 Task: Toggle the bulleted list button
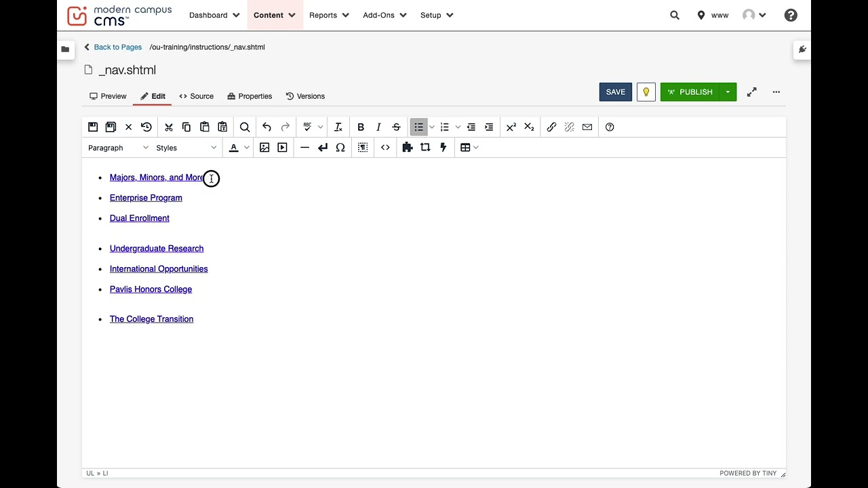click(418, 127)
